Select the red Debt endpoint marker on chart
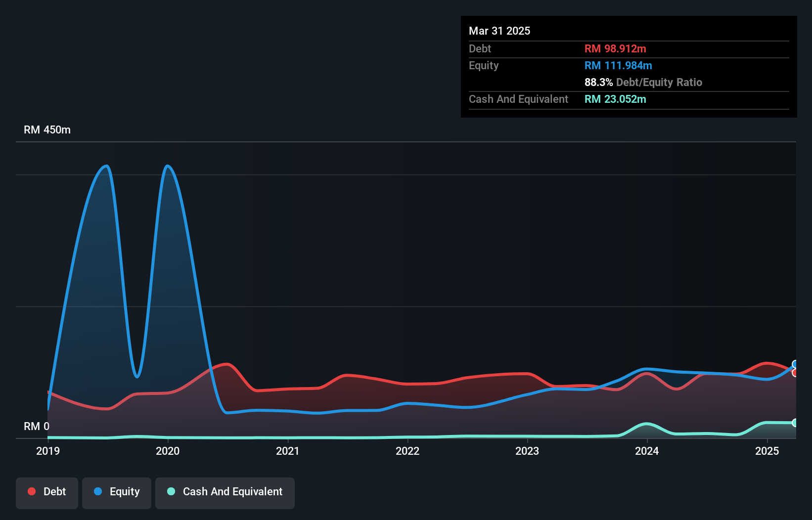The image size is (812, 520). click(795, 372)
